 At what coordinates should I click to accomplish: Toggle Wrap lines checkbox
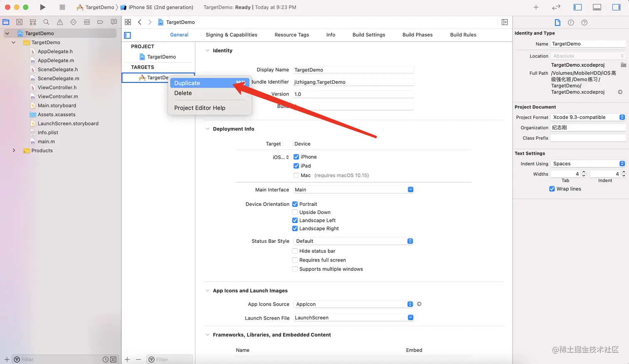click(x=552, y=189)
